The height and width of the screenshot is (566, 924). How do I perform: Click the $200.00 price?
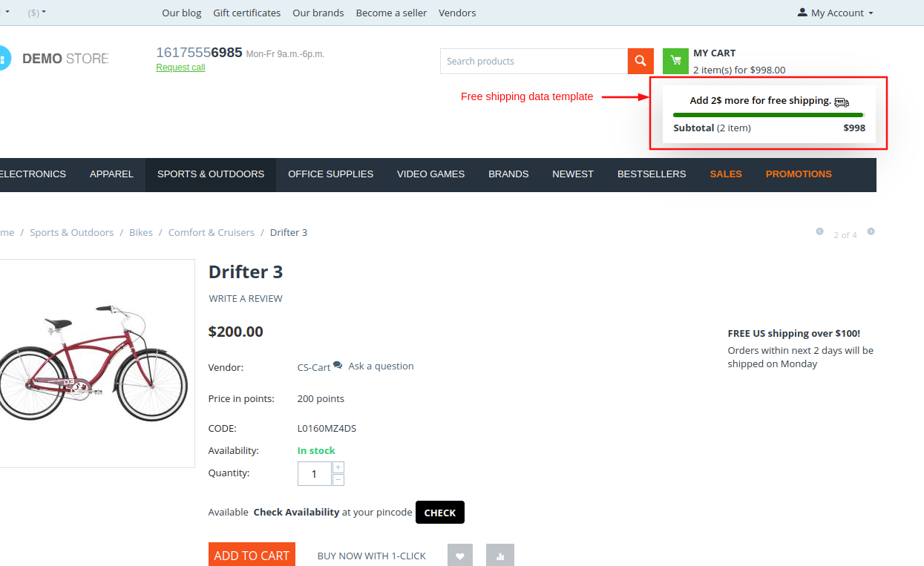click(236, 332)
